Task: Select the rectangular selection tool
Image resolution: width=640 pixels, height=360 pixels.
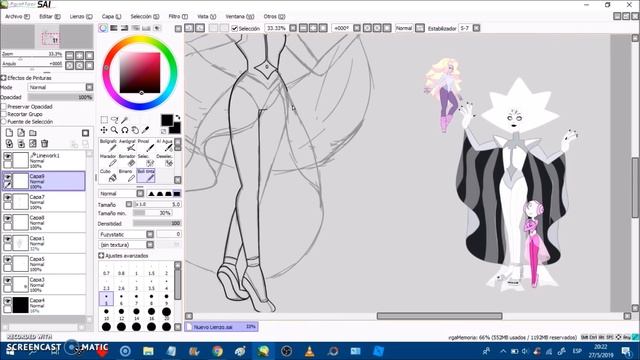Action: 104,120
